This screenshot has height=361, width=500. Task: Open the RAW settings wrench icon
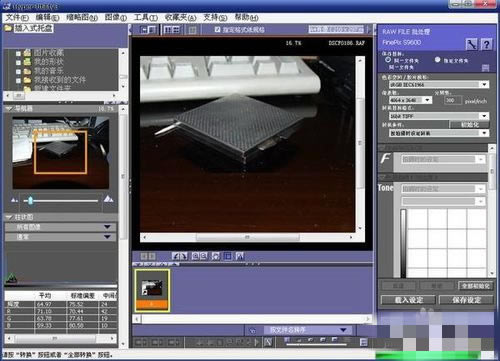[471, 44]
